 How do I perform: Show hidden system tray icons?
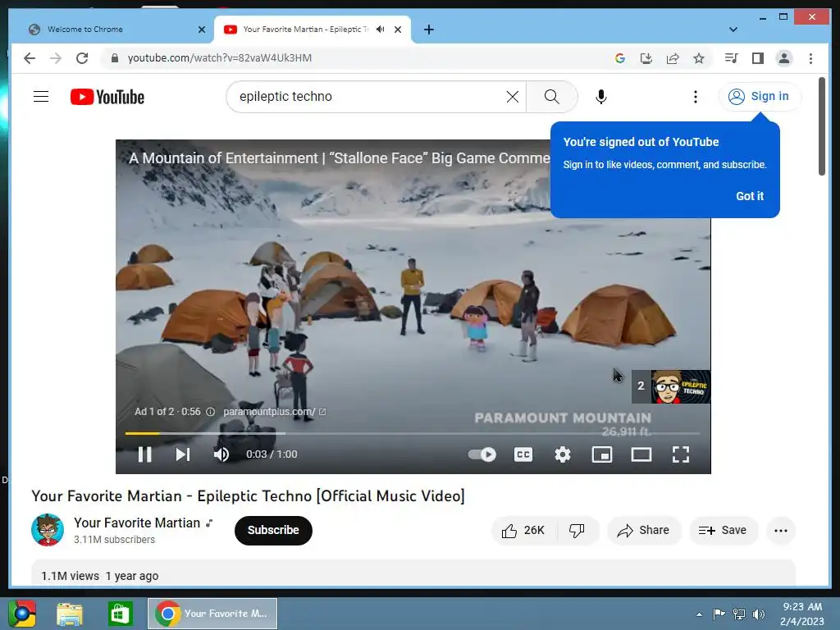pos(699,614)
